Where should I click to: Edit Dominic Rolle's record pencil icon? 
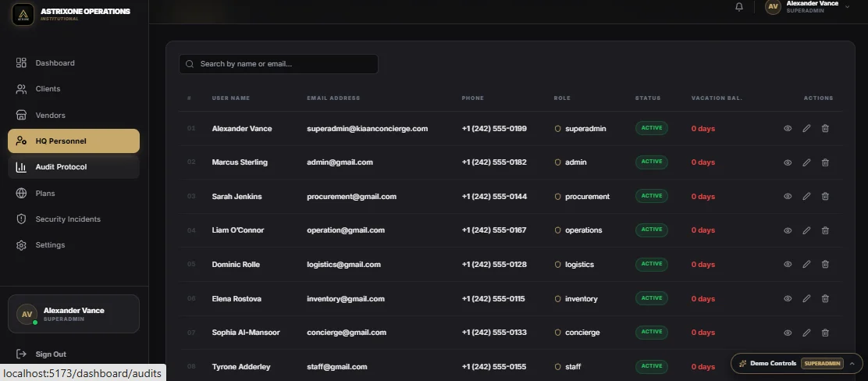click(x=806, y=265)
